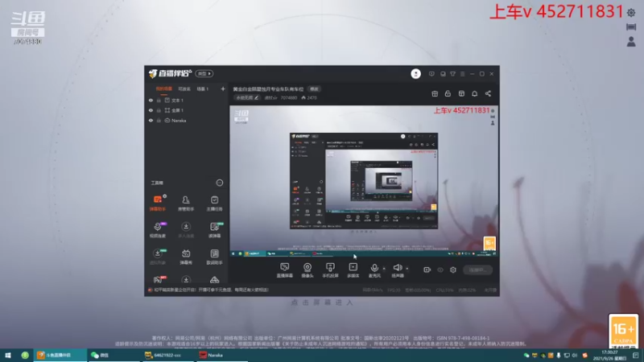Select the 全屏1 source row
644x362 pixels.
point(186,110)
